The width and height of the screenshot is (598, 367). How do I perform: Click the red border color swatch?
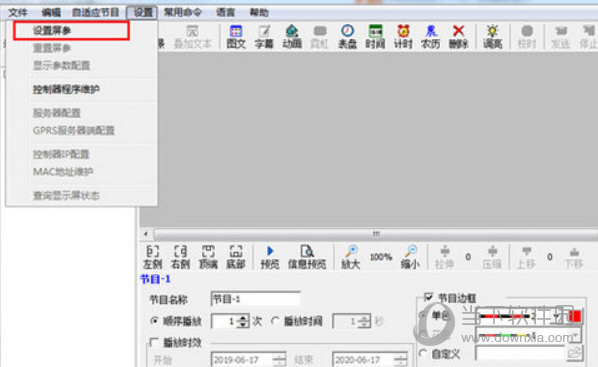click(x=575, y=316)
